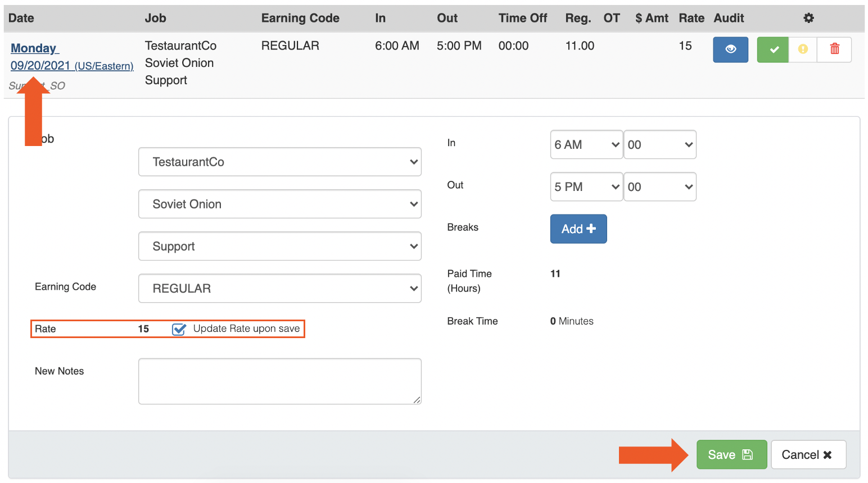This screenshot has width=868, height=483.
Task: Click the green checkmark approval icon
Action: click(772, 49)
